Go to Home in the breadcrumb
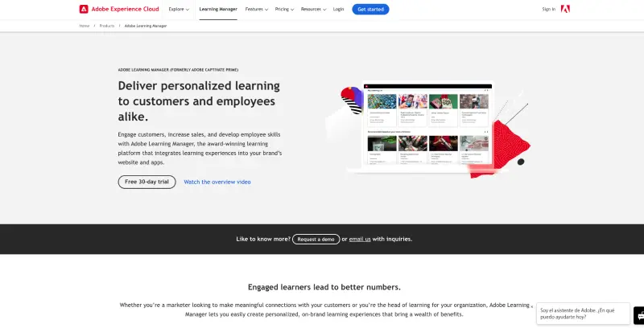 85,26
